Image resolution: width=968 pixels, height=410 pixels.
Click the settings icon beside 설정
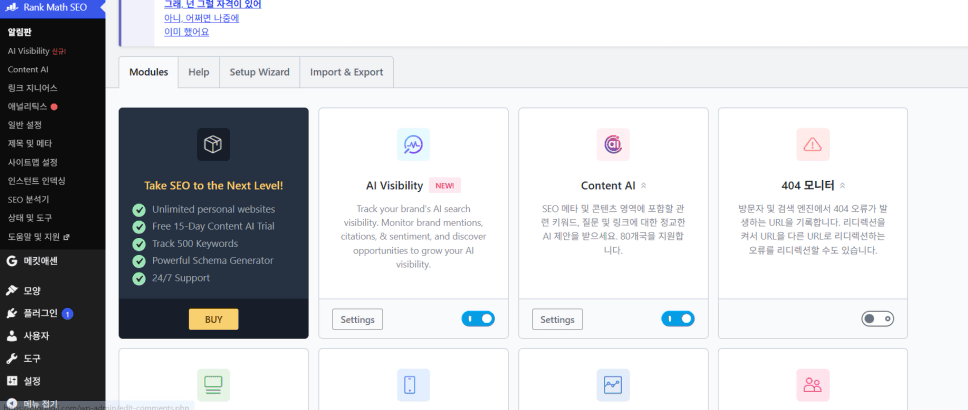click(12, 381)
